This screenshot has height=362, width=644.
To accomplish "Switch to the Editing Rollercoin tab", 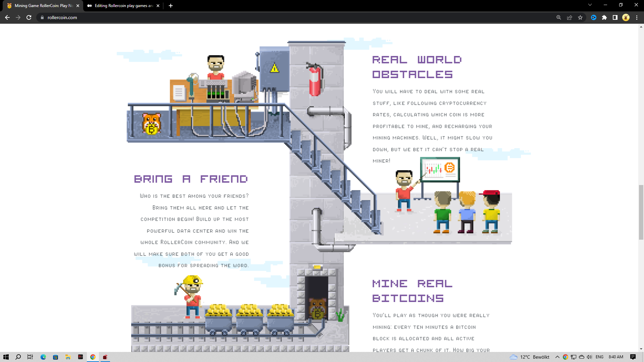I will click(123, 6).
